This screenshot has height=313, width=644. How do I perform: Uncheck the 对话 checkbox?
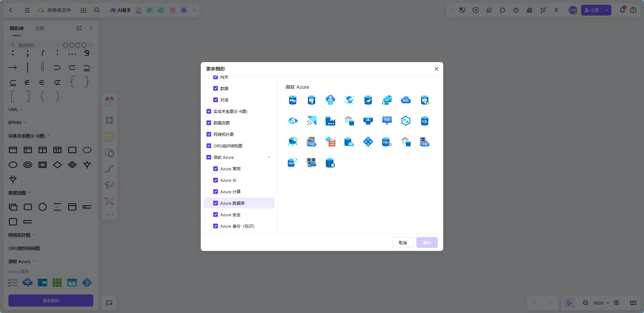tap(216, 100)
